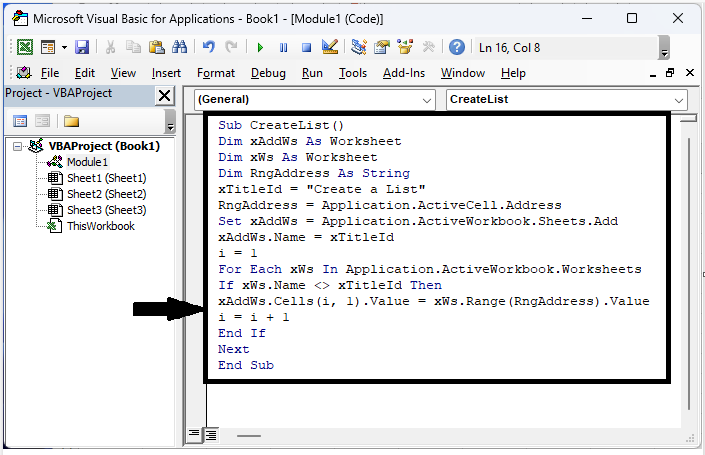The width and height of the screenshot is (705, 455).
Task: Collapse the VBAProject (Book1) tree node
Action: click(x=17, y=146)
